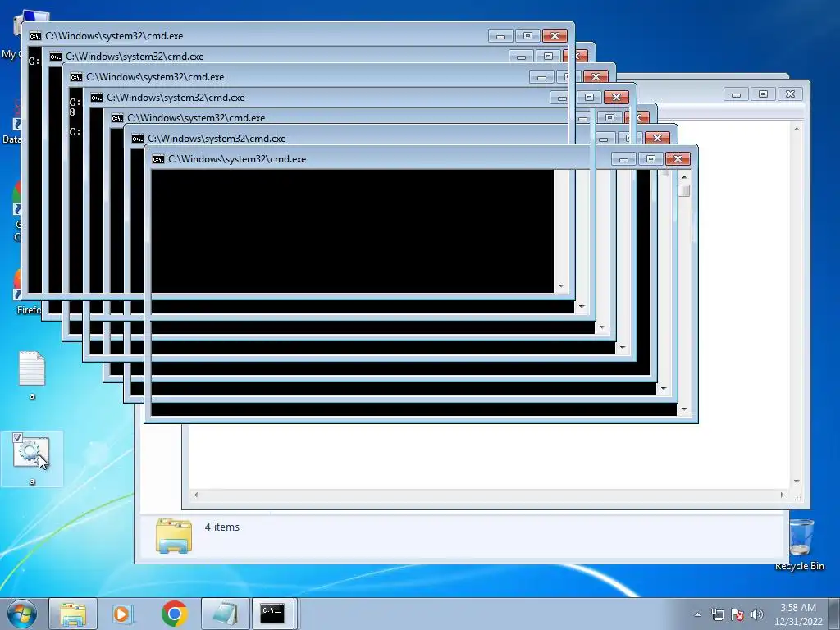Click the cmd.exe taskbar button
This screenshot has width=840, height=630.
(273, 614)
